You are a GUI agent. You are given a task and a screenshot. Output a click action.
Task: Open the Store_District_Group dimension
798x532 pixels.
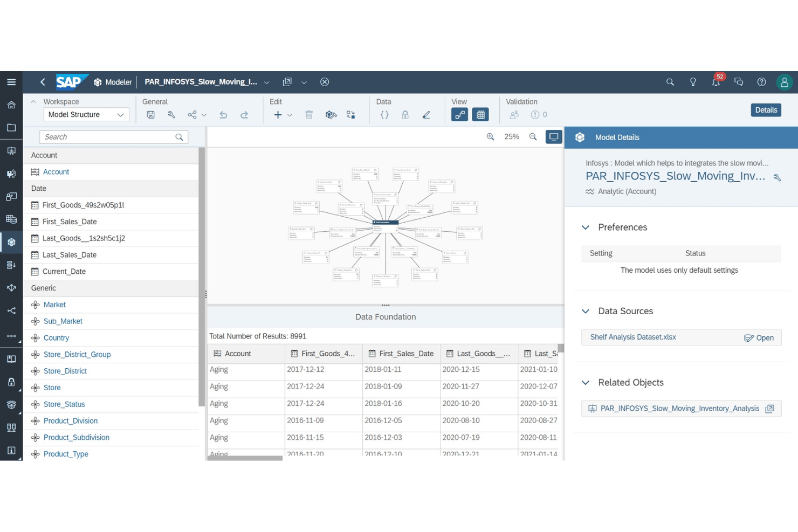[77, 355]
